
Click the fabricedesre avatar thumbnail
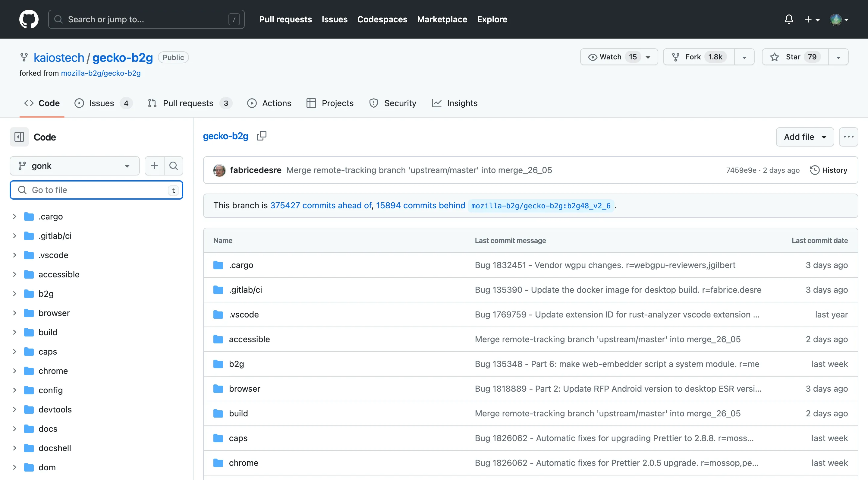tap(219, 170)
